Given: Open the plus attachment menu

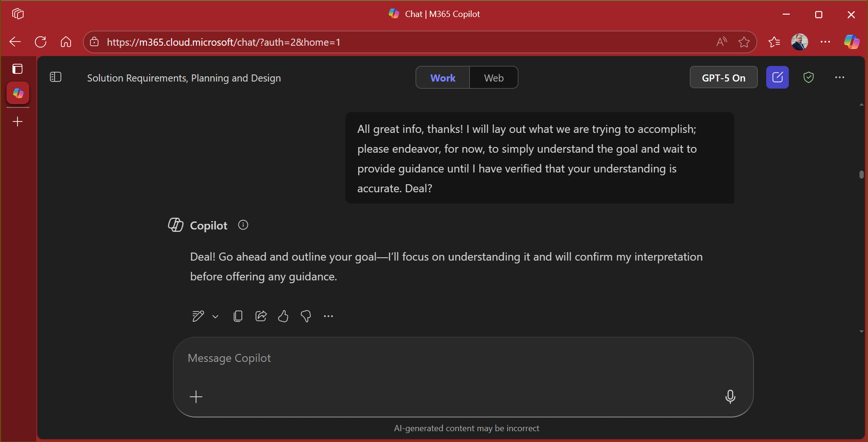Looking at the screenshot, I should click(x=196, y=397).
